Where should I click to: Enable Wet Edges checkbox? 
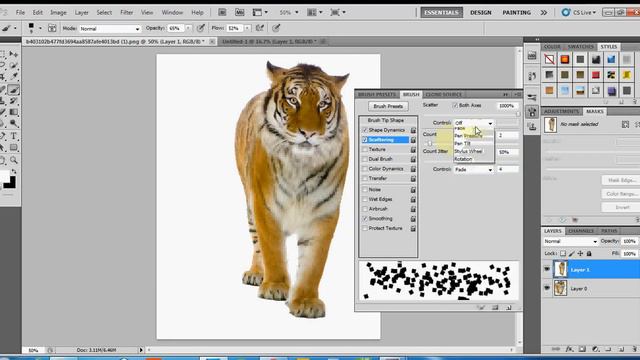tap(365, 200)
